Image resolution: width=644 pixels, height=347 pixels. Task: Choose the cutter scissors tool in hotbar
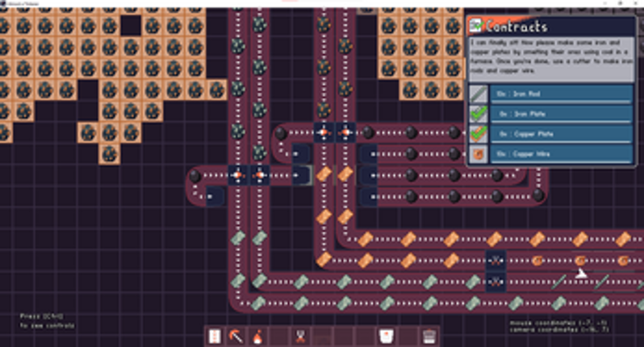click(301, 337)
